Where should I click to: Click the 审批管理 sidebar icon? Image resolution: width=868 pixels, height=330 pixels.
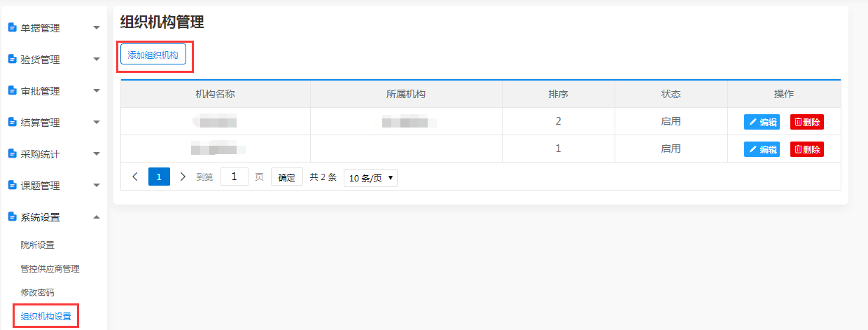pyautogui.click(x=12, y=91)
